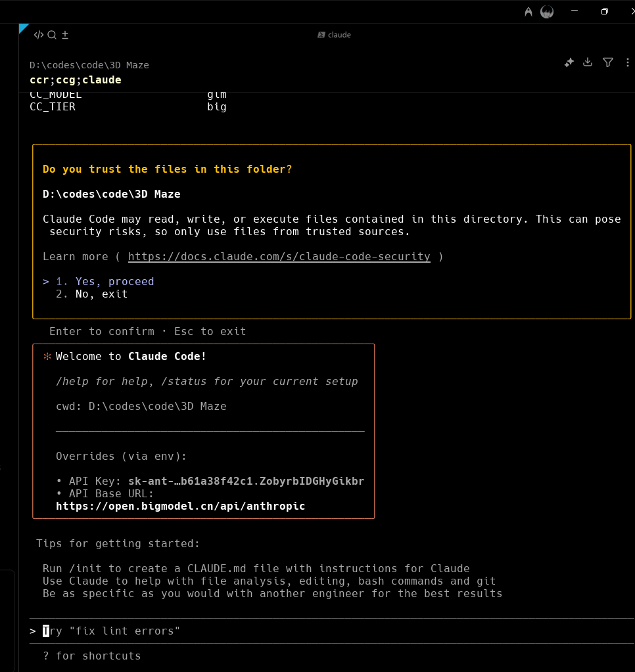635x672 pixels.
Task: Click the D:\codes\code\3D Maze path header
Action: 89,65
